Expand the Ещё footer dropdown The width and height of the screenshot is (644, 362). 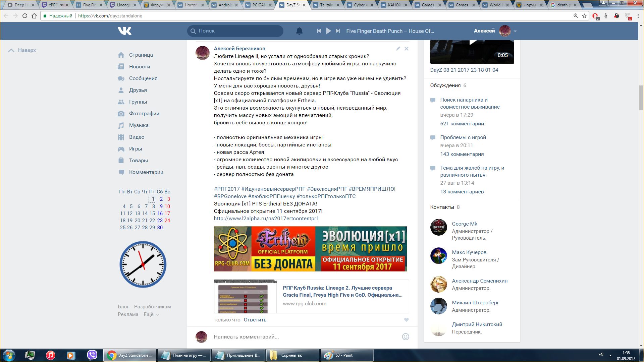coord(151,314)
